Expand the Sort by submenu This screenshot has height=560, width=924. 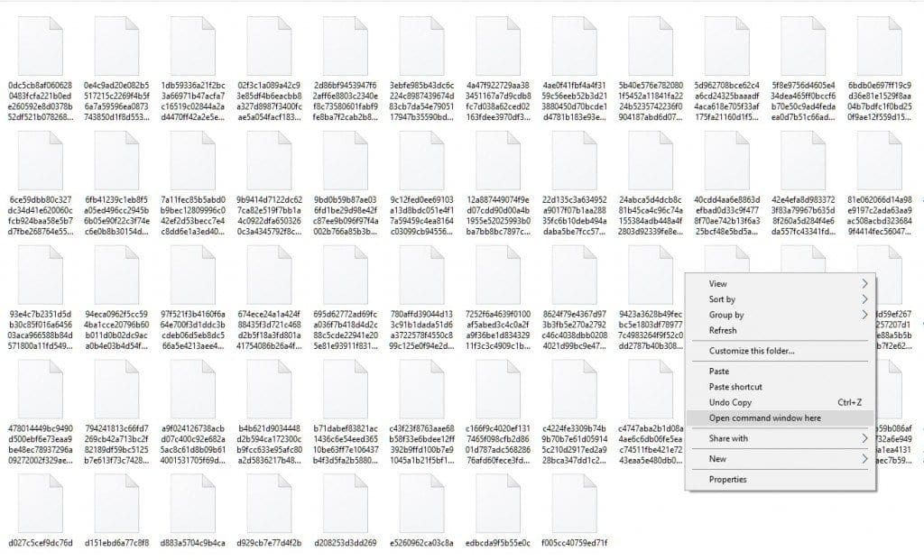point(864,299)
